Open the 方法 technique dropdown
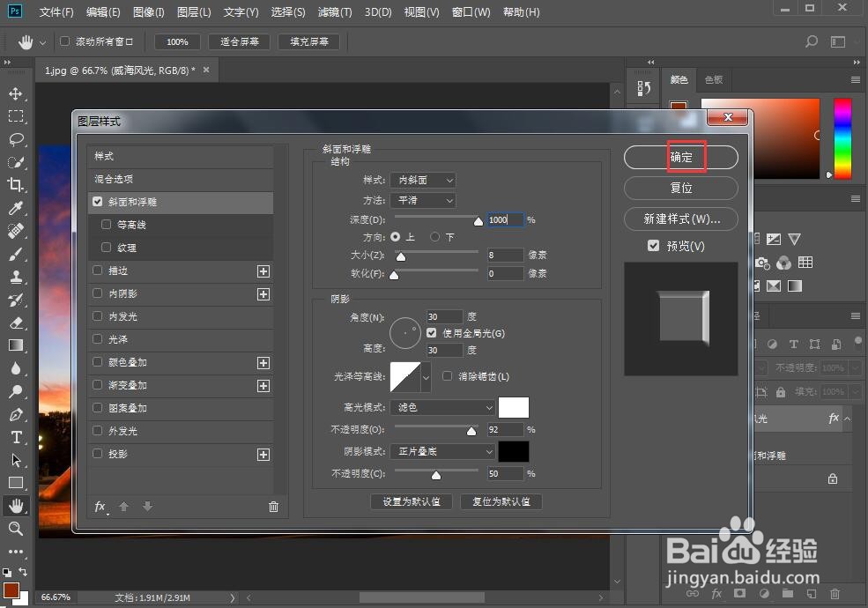 tap(422, 200)
